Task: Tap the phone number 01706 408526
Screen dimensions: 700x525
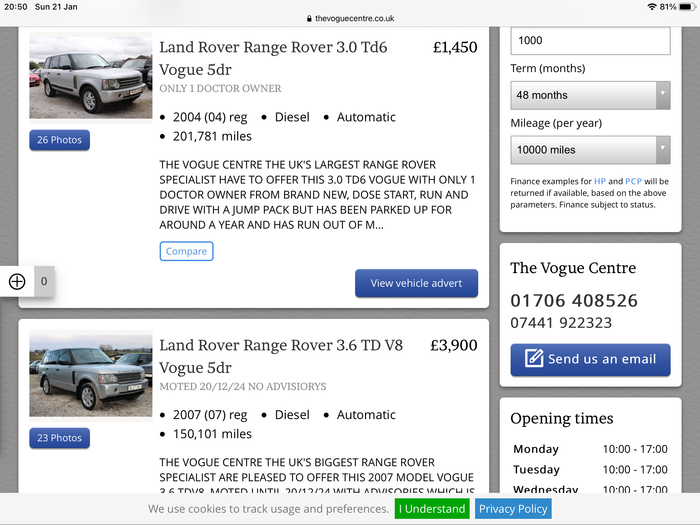Action: [574, 300]
